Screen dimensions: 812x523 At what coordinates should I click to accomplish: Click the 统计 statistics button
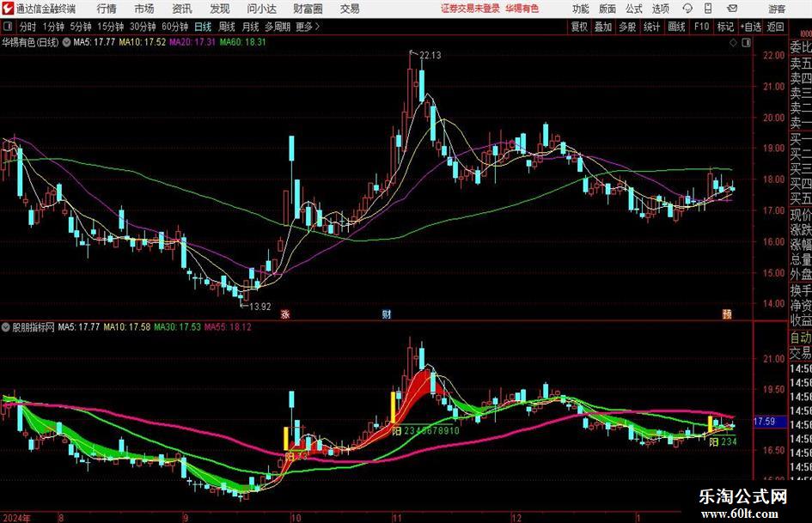(x=651, y=27)
